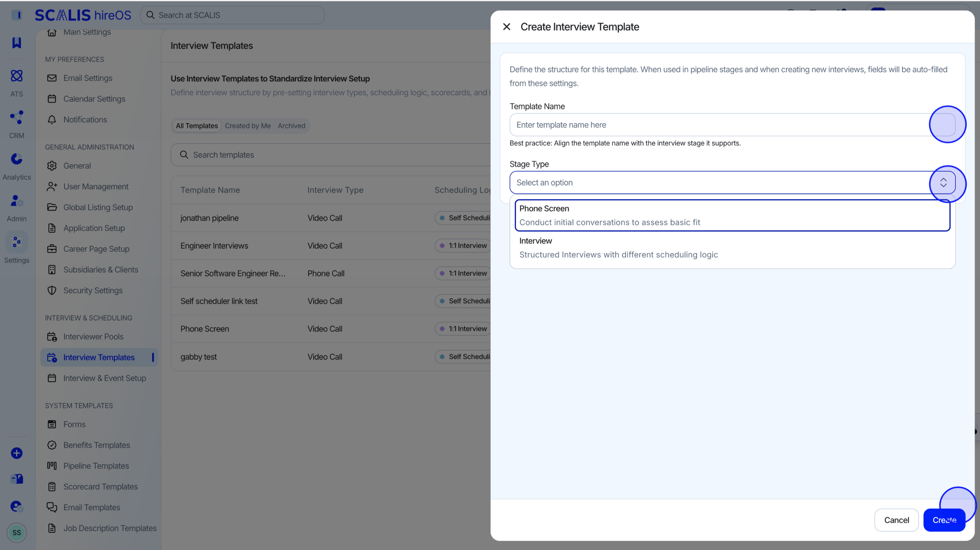Open the Engineer Interviews template row
Viewport: 980px width, 550px height.
(331, 246)
